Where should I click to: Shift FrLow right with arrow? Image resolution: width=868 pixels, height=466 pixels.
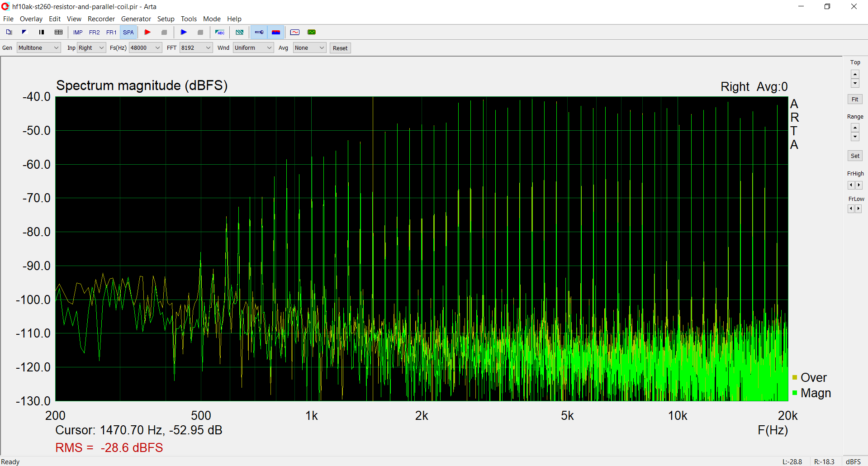(x=859, y=209)
